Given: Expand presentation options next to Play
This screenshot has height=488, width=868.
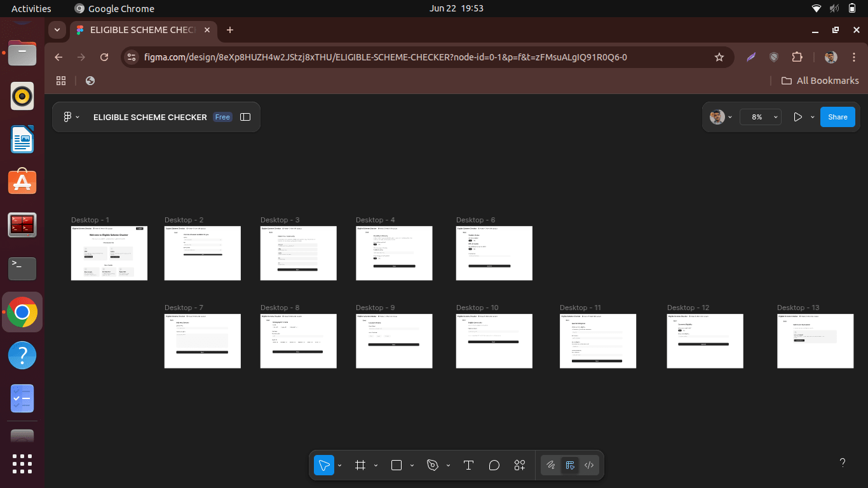Looking at the screenshot, I should 812,117.
